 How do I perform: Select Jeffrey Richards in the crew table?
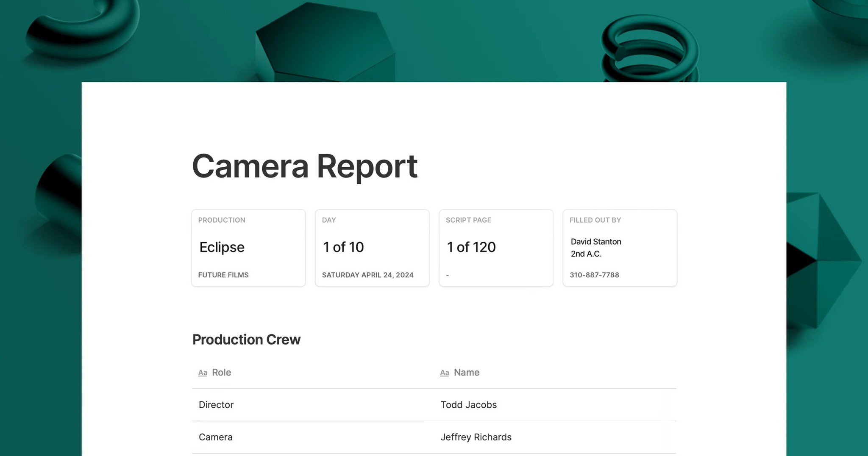pos(476,437)
